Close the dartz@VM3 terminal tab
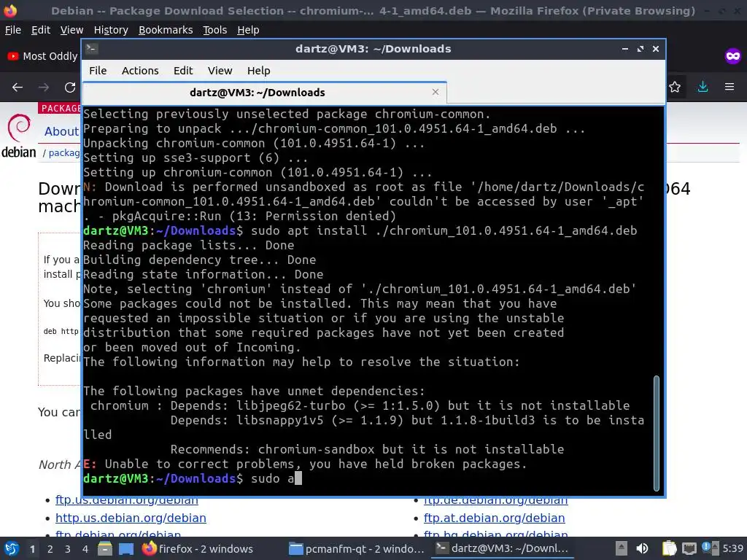The width and height of the screenshot is (747, 560). tap(435, 92)
